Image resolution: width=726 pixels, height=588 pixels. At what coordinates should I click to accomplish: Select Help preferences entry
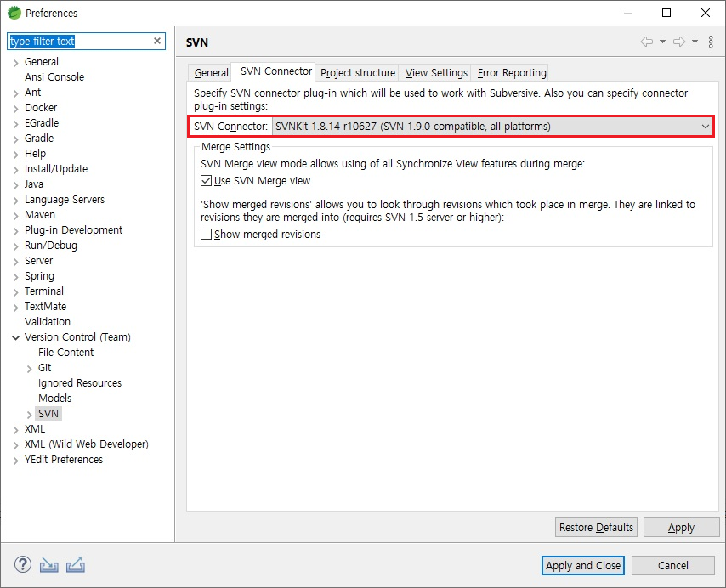tap(35, 153)
